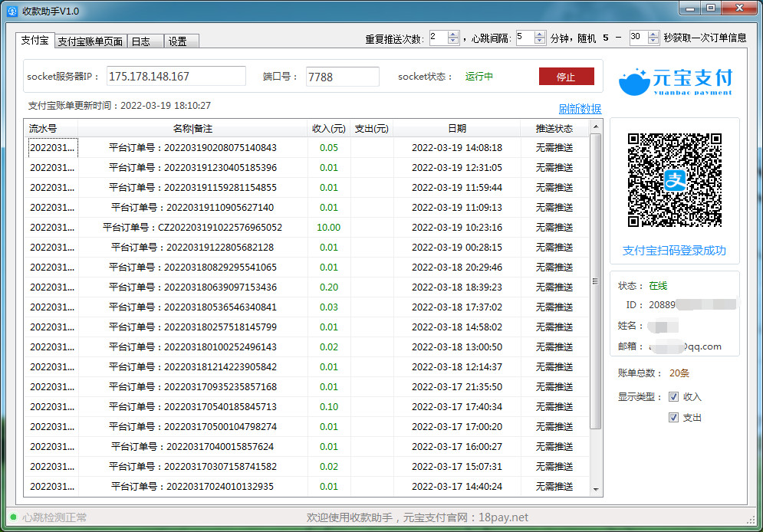Increase the random seconds value spinner
This screenshot has width=763, height=532.
[653, 34]
